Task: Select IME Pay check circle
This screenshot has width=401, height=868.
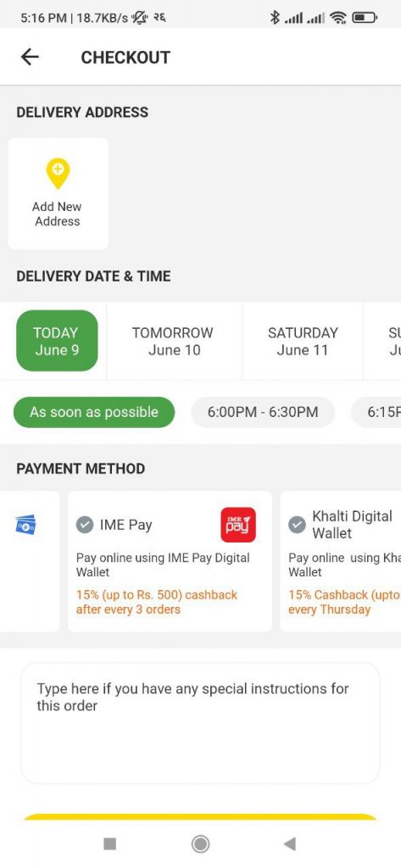Action: coord(85,525)
